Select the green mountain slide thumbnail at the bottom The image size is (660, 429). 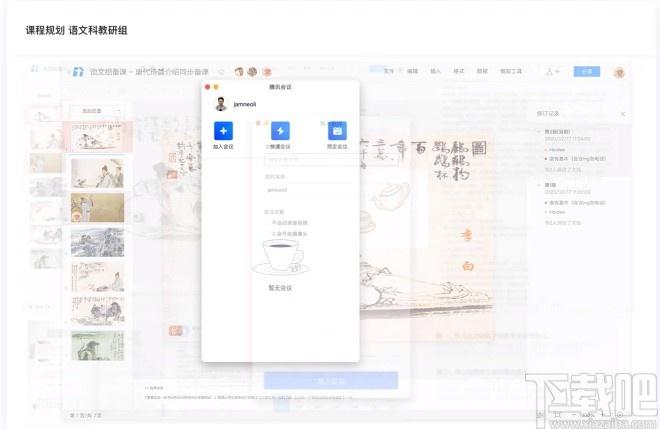click(97, 346)
